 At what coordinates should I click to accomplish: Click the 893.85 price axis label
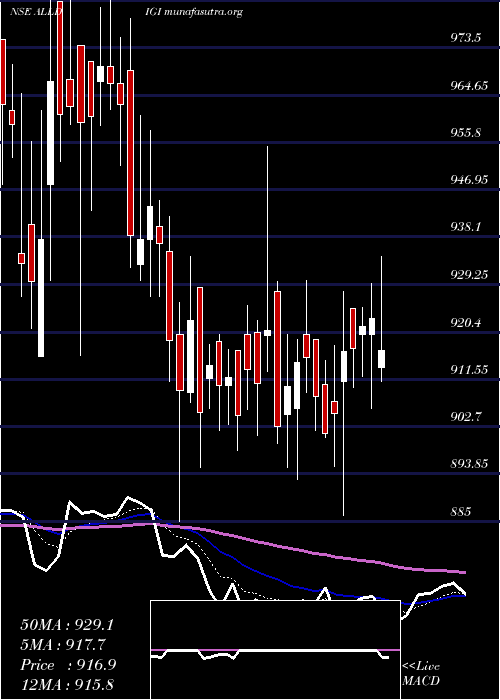469,464
